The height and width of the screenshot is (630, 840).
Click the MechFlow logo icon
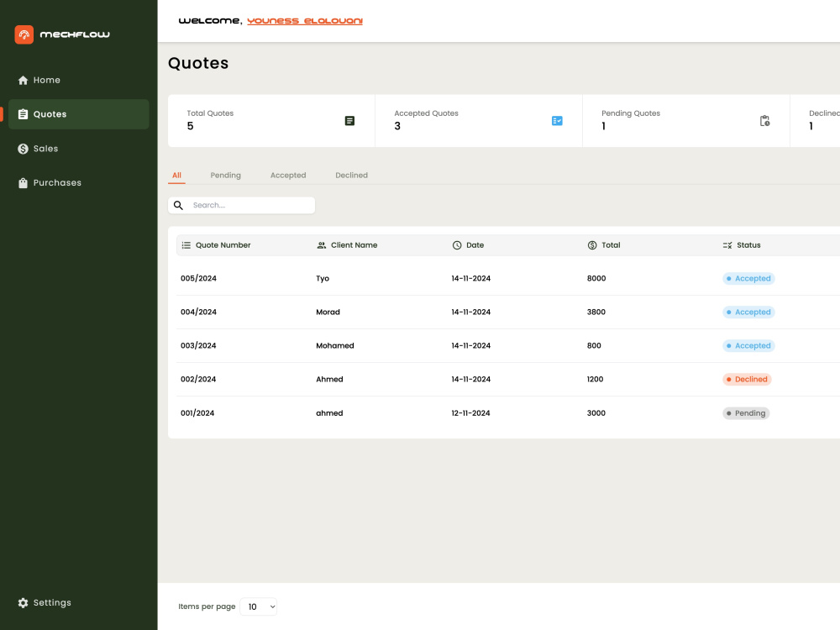pos(24,34)
